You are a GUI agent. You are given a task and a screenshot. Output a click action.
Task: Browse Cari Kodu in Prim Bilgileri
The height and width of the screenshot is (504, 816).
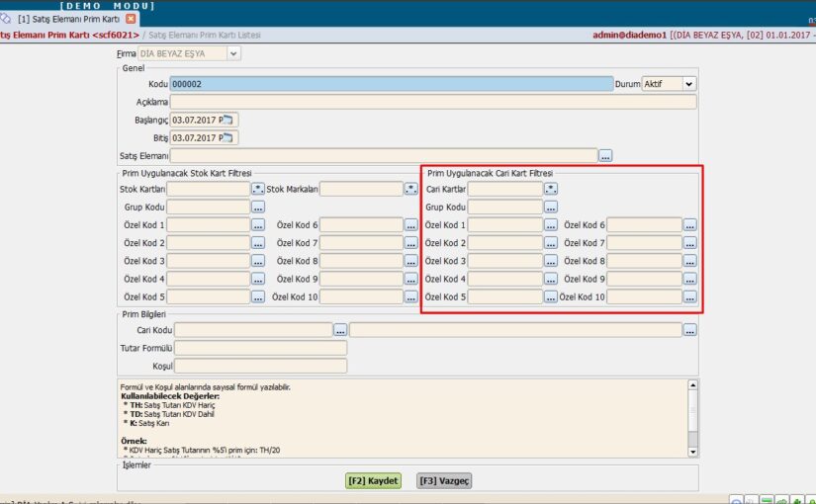click(340, 330)
